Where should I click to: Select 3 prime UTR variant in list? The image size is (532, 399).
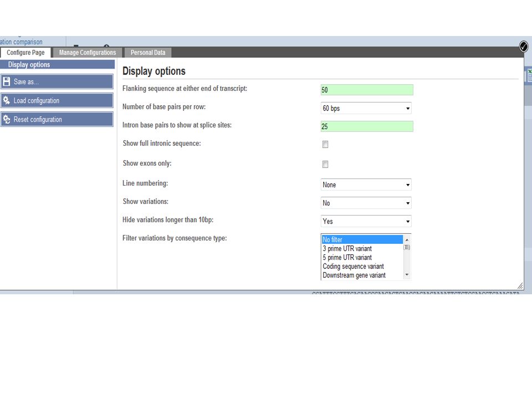point(362,249)
